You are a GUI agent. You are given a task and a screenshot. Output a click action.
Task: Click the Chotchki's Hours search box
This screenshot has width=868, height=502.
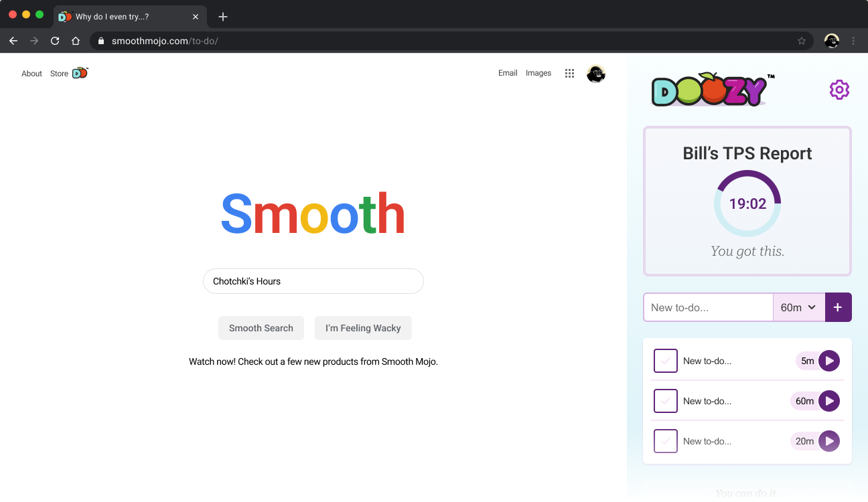[313, 281]
